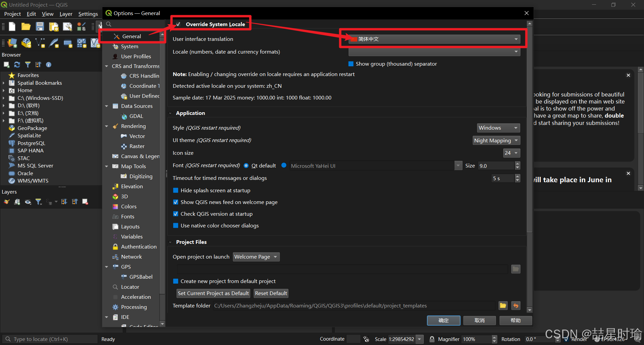The height and width of the screenshot is (345, 644).
Task: Click New Shapefile Layer icon
Action: (x=40, y=43)
